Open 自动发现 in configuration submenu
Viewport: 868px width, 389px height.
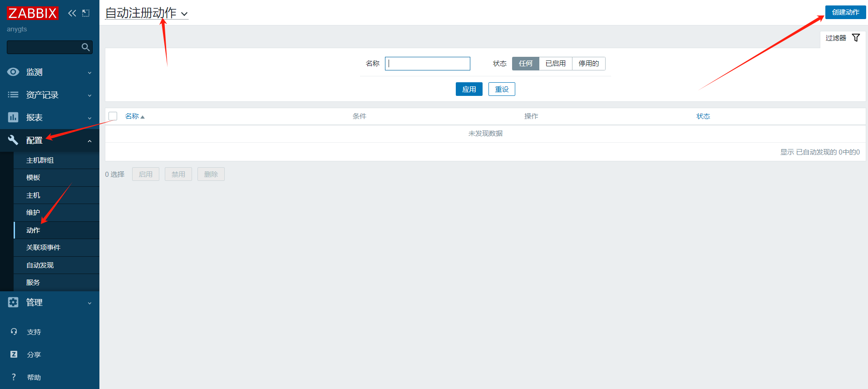tap(40, 265)
